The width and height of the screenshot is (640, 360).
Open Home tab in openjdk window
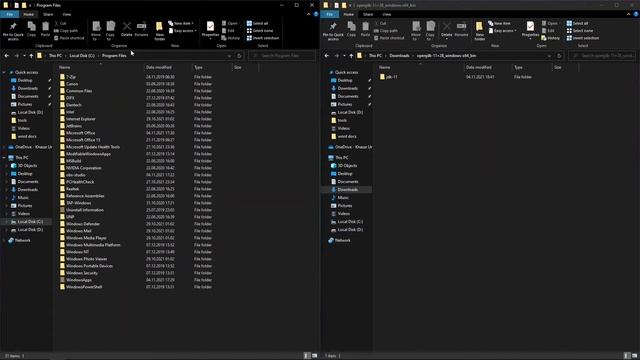[349, 14]
